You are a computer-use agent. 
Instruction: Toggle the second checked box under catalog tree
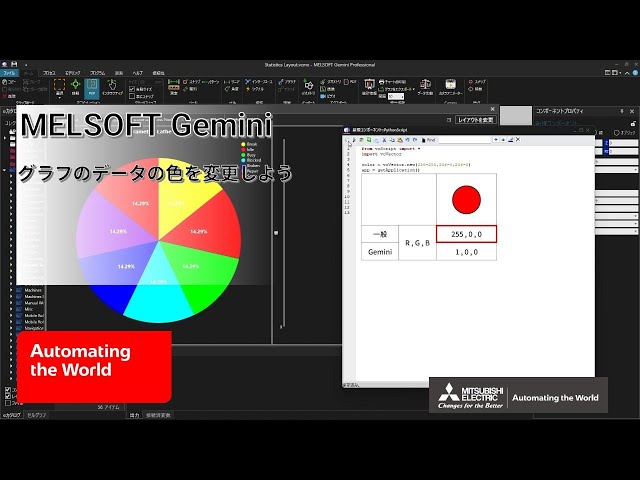pos(7,396)
